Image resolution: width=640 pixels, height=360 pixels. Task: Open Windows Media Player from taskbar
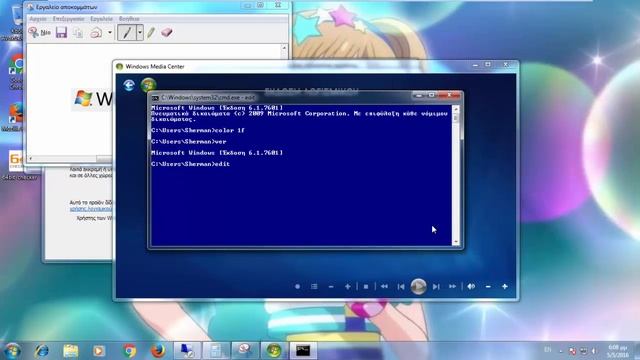(99, 351)
